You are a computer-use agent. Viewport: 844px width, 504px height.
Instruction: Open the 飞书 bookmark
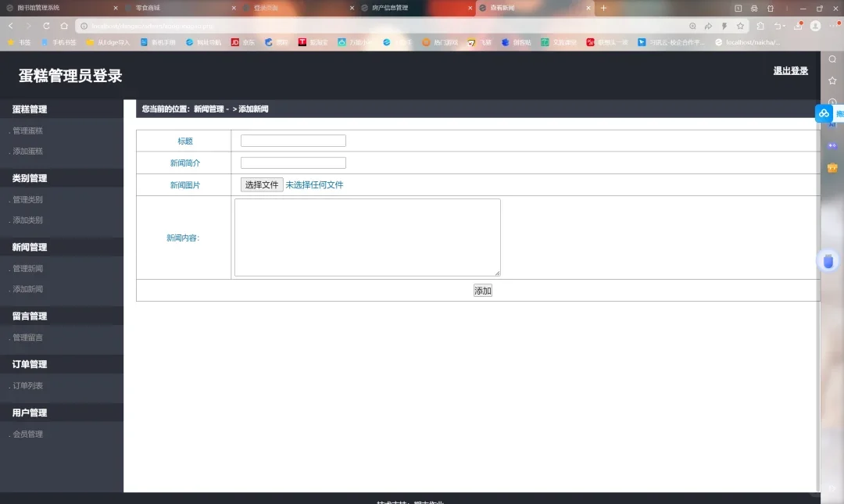click(480, 42)
